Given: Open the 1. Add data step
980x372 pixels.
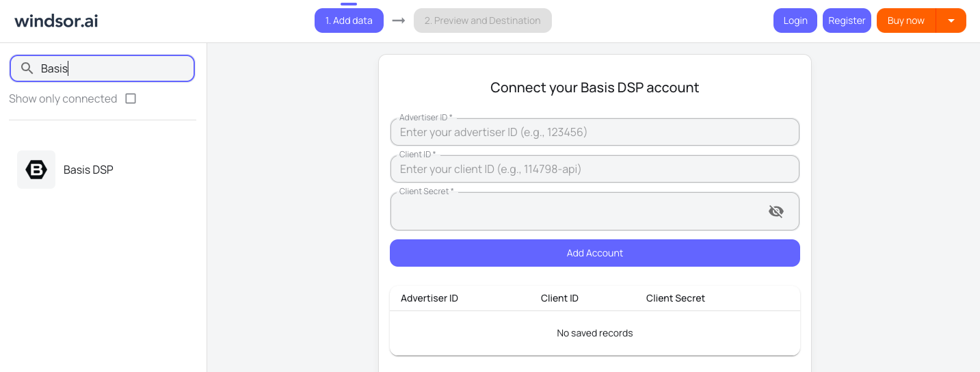Looking at the screenshot, I should pyautogui.click(x=349, y=21).
